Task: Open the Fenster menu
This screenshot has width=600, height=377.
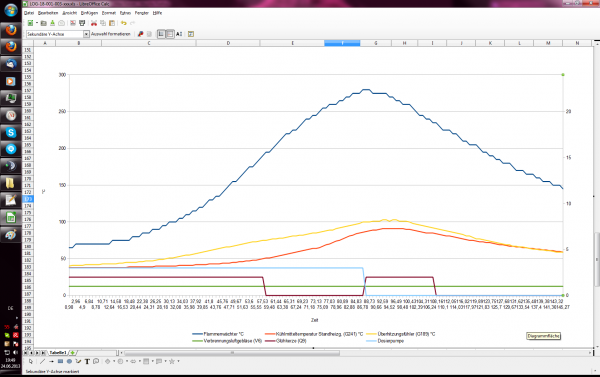Action: tap(142, 13)
